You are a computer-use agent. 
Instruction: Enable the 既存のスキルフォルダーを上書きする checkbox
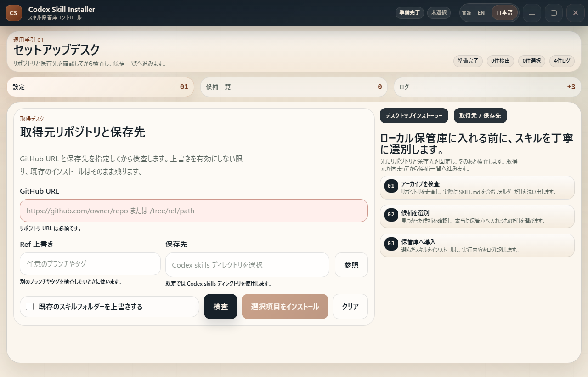pyautogui.click(x=30, y=307)
